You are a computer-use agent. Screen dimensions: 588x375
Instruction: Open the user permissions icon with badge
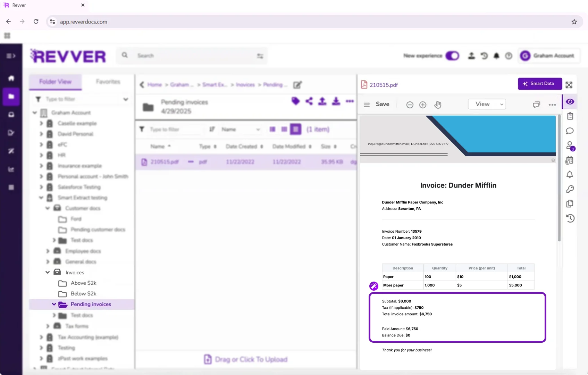pyautogui.click(x=570, y=146)
